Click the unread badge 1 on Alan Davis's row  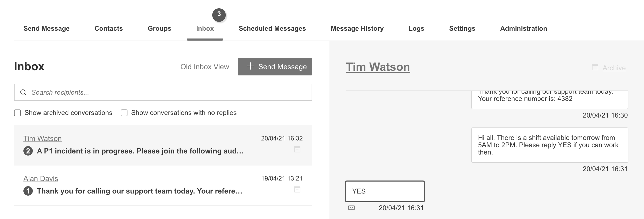pyautogui.click(x=28, y=191)
